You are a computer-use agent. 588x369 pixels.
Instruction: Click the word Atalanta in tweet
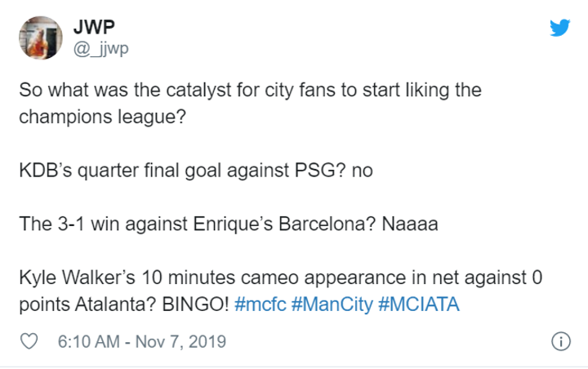coord(96,305)
